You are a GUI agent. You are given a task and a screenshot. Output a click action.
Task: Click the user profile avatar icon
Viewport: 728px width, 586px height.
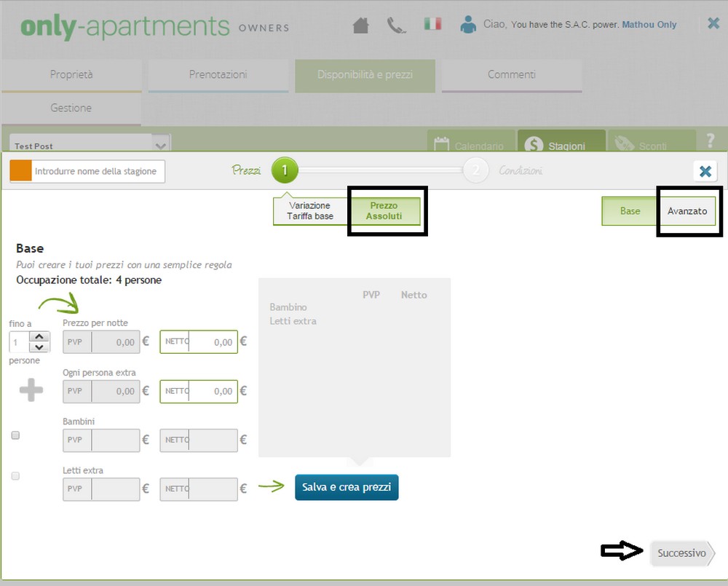click(x=468, y=25)
